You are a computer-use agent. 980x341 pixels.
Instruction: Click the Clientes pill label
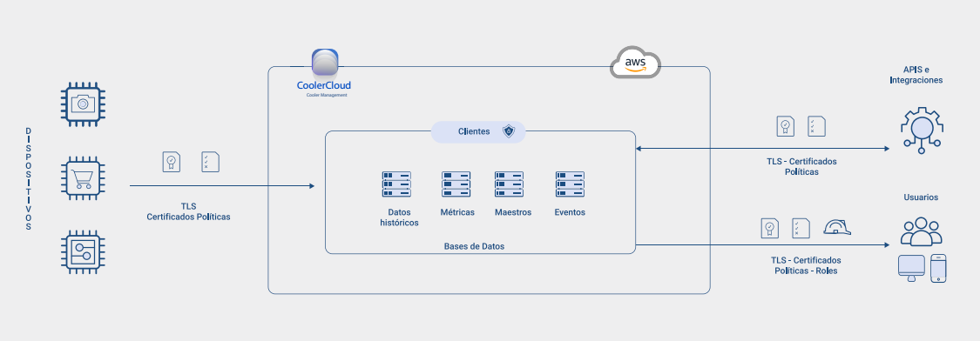click(x=478, y=131)
